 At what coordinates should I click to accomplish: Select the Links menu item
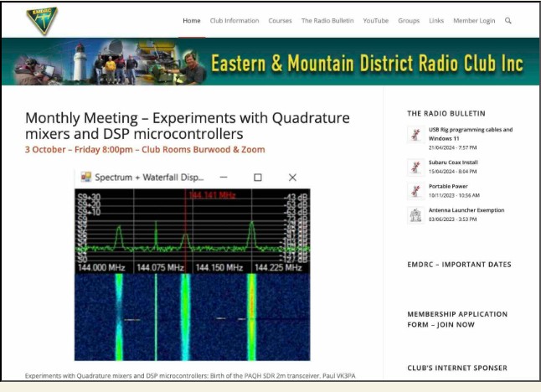click(x=436, y=20)
